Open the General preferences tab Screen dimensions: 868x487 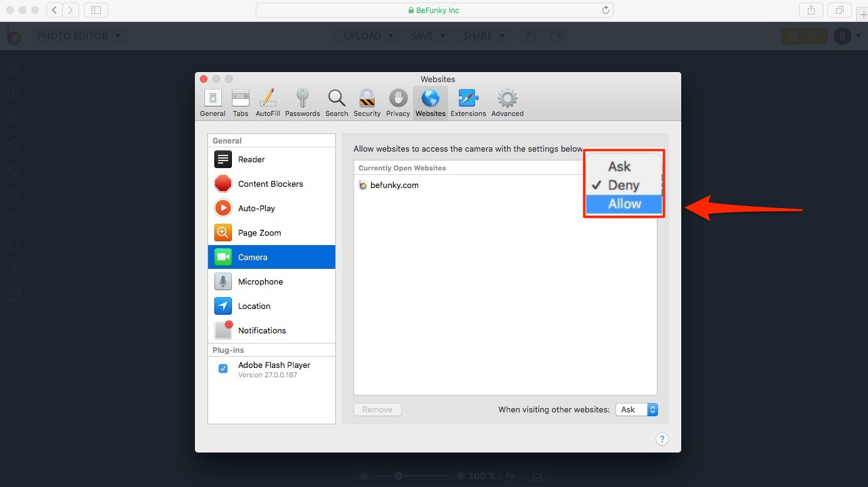[x=212, y=103]
